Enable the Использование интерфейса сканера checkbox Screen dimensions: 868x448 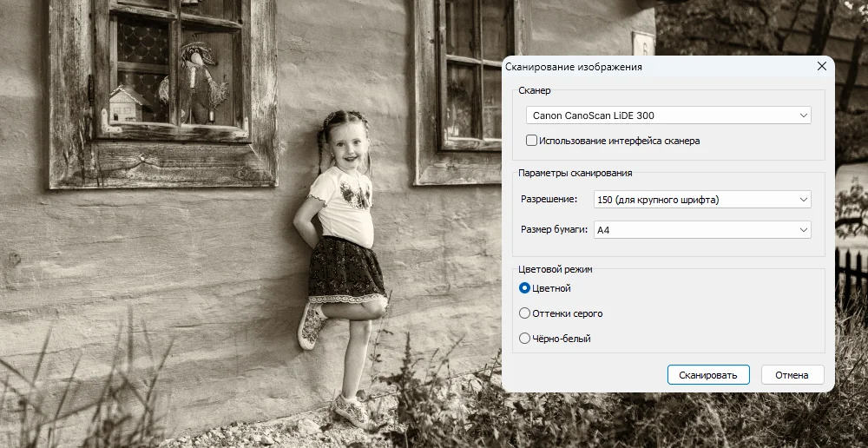click(531, 140)
